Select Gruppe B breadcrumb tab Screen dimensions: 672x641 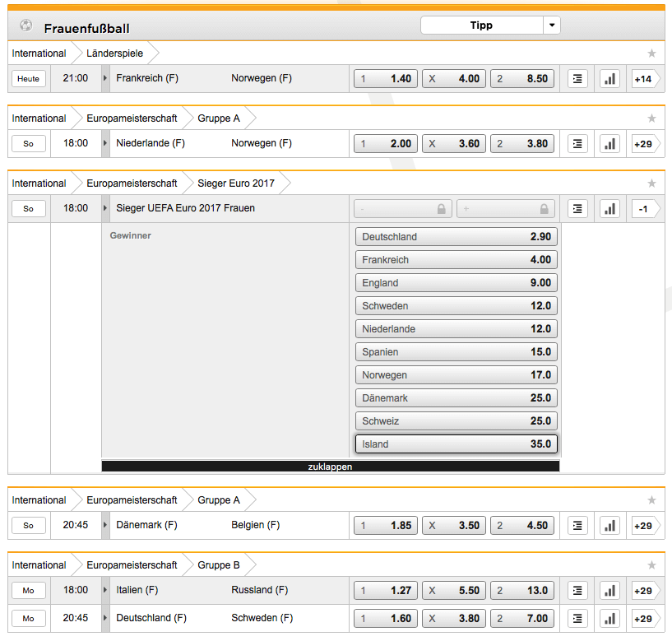pos(219,565)
